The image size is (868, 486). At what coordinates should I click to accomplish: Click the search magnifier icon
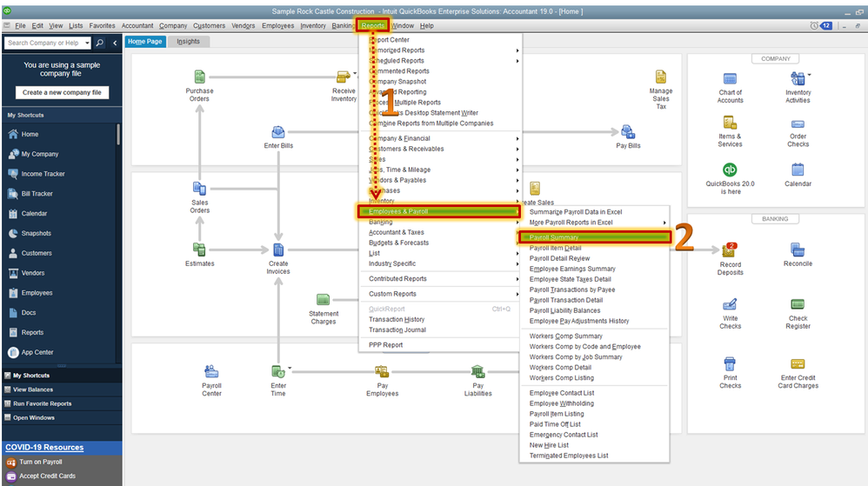(x=100, y=43)
